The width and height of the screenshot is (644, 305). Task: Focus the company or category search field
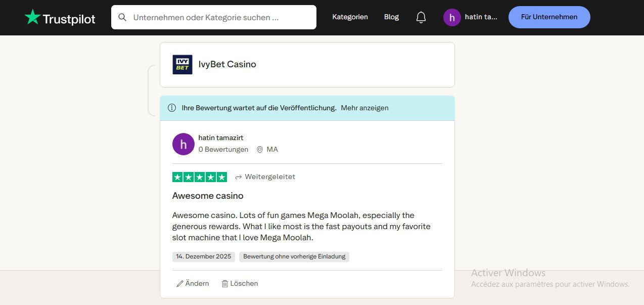pos(214,17)
